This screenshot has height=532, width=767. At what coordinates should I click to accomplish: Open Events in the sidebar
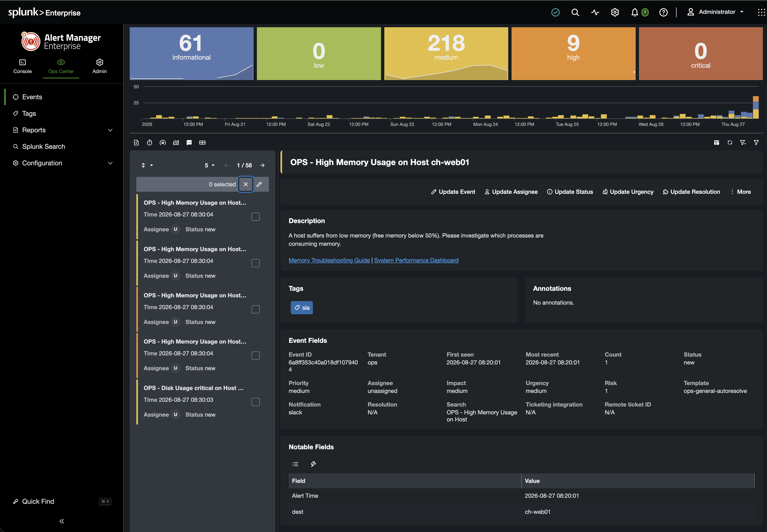(x=62, y=97)
